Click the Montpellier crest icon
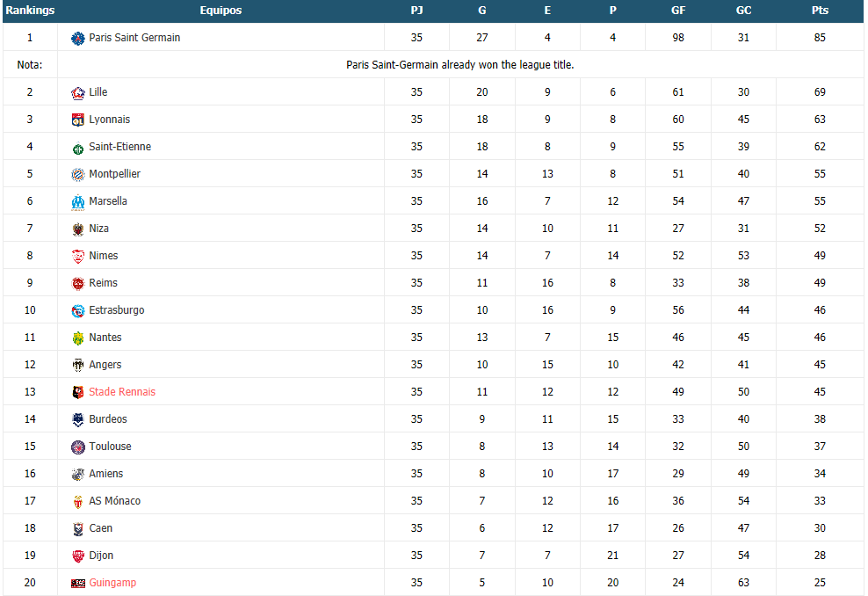868x596 pixels. coord(78,174)
